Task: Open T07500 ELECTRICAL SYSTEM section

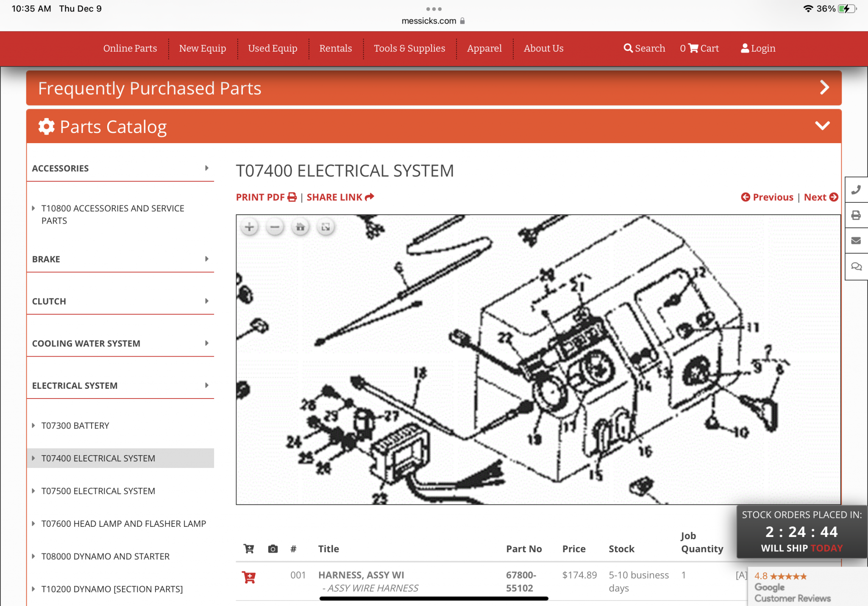Action: 98,491
